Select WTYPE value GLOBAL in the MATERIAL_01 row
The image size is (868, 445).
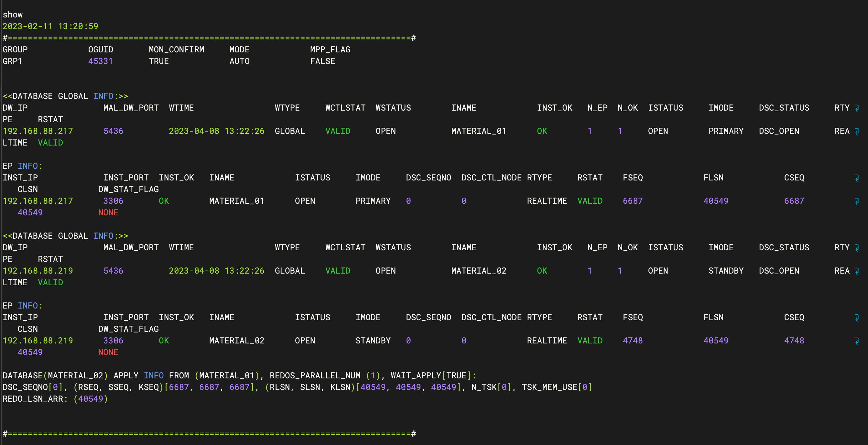[x=290, y=131]
